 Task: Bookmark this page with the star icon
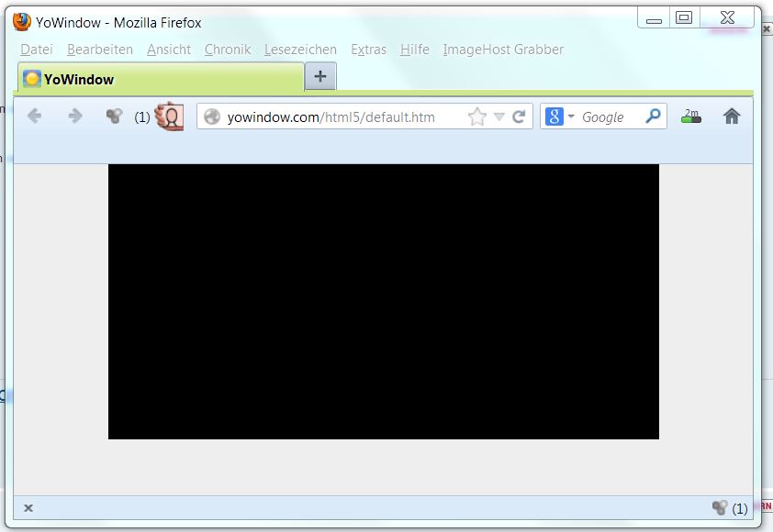click(476, 116)
